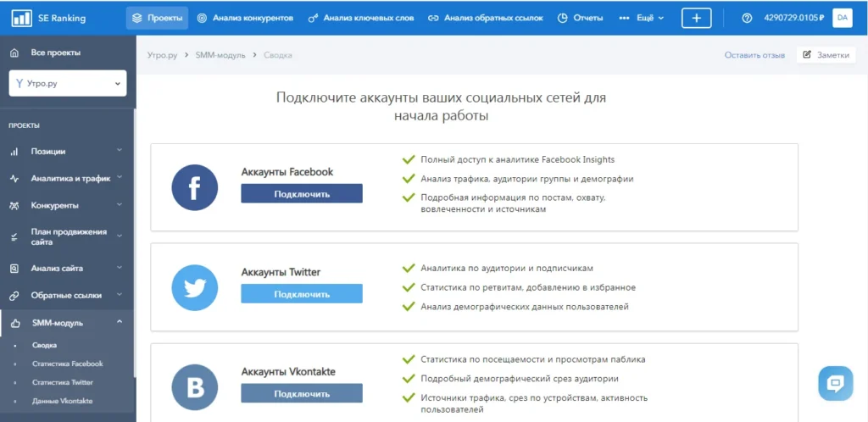Open Анализ обратных ссылок menu
The height and width of the screenshot is (422, 868).
[486, 18]
